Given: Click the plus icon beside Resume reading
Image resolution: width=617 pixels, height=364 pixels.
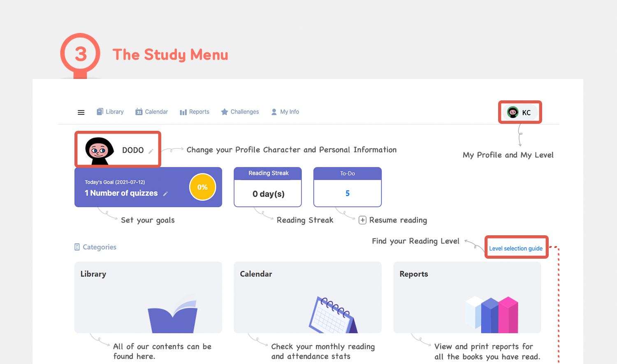Looking at the screenshot, I should click(x=362, y=220).
